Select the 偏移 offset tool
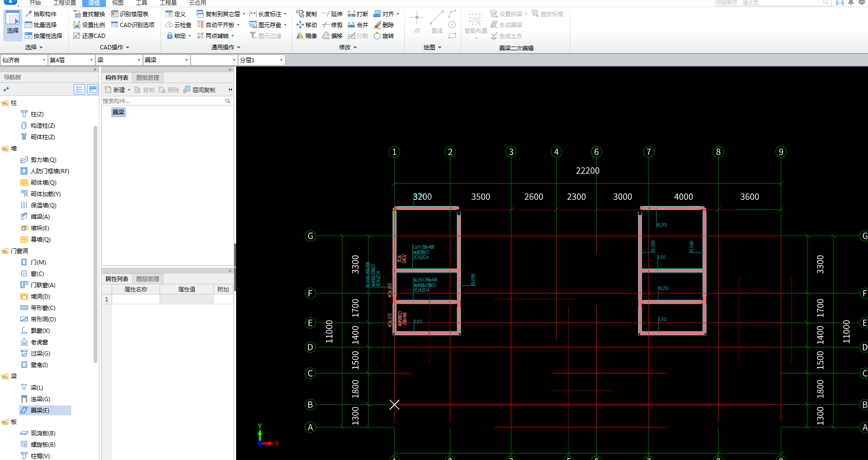 332,36
